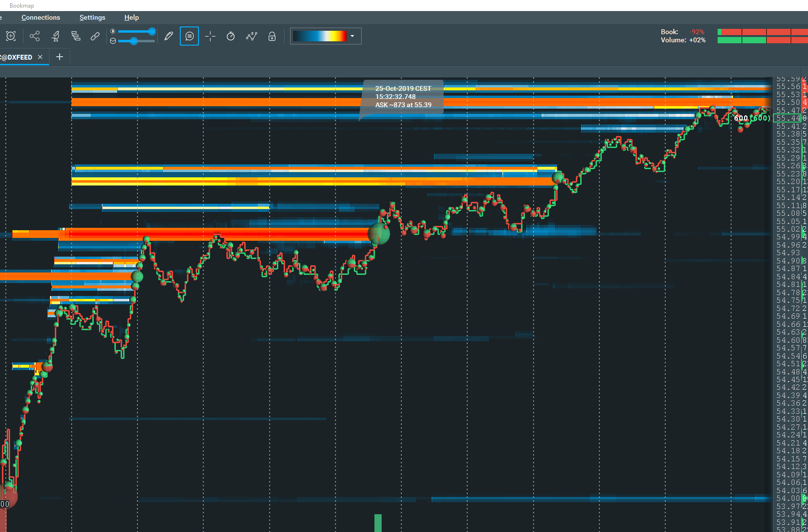
Task: Toggle the speech bubble tooltip button
Action: [x=189, y=36]
